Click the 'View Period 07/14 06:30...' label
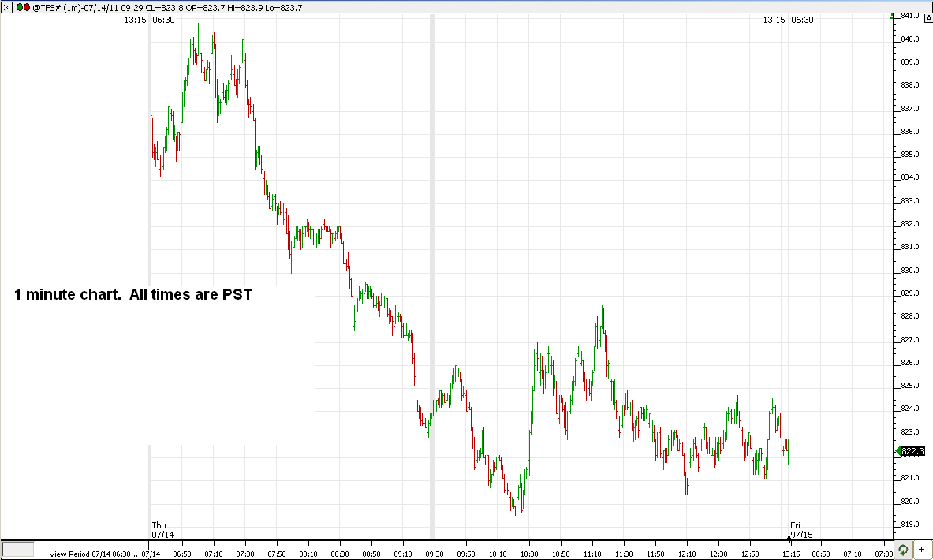The width and height of the screenshot is (933, 560). coord(93,554)
